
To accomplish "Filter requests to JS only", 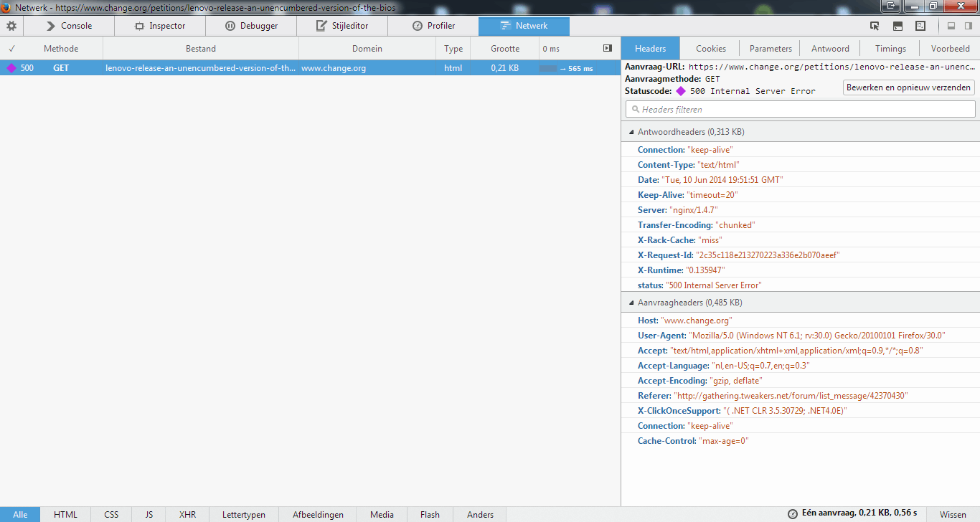I will tap(149, 514).
